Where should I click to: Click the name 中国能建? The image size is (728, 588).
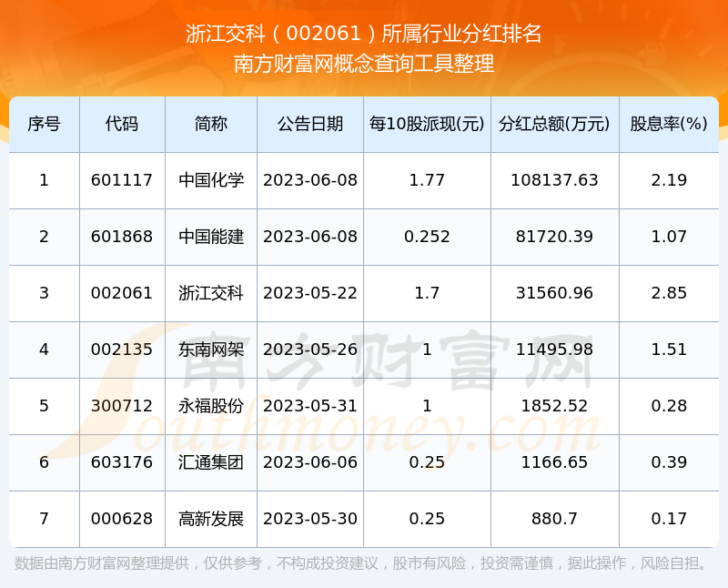211,237
